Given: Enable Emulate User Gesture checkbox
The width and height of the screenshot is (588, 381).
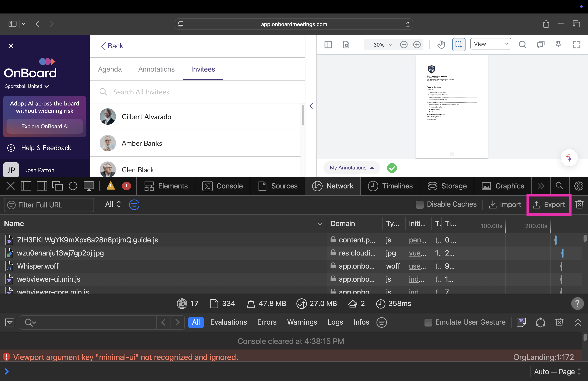Looking at the screenshot, I should point(428,322).
